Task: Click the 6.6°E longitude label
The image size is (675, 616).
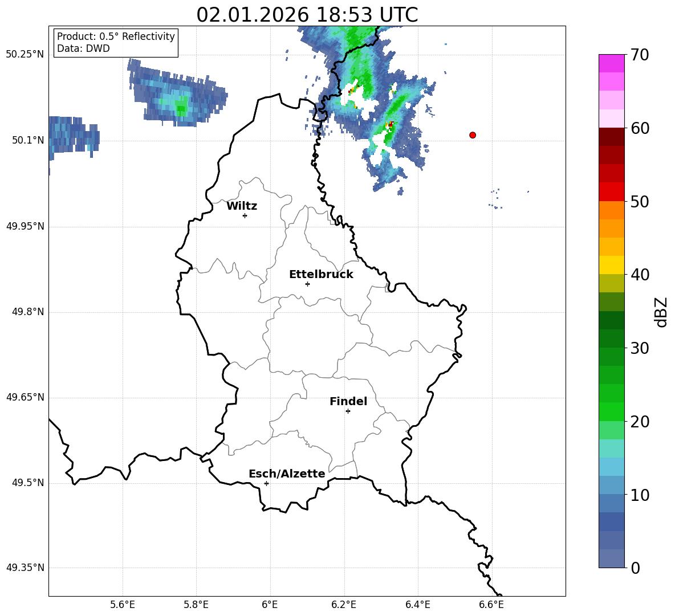Action: [491, 605]
